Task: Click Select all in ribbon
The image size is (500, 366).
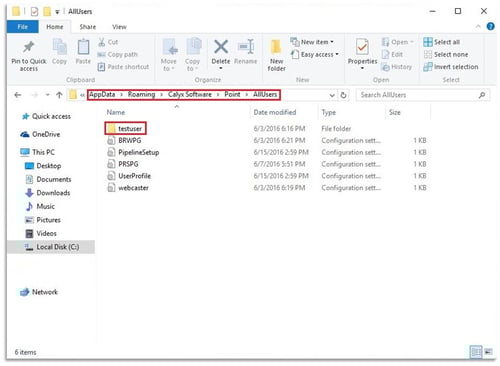Action: pos(442,42)
